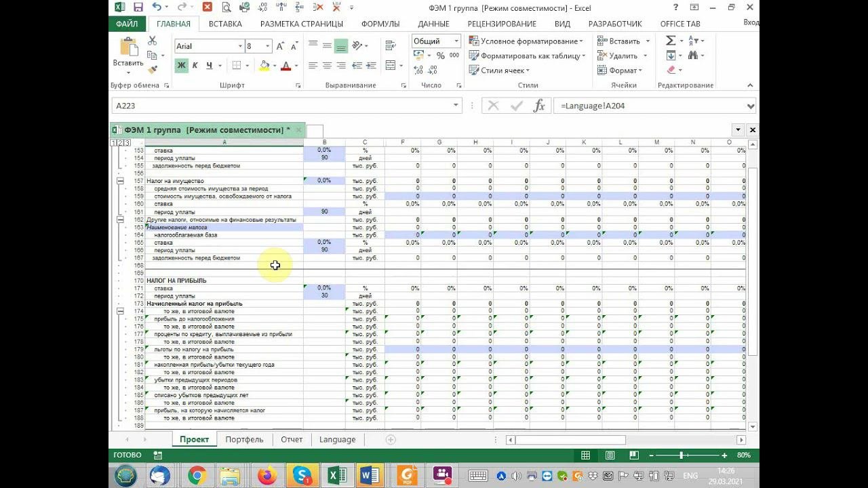Toggle Wrap Text for selected cells
This screenshot has height=488, width=868.
point(390,46)
